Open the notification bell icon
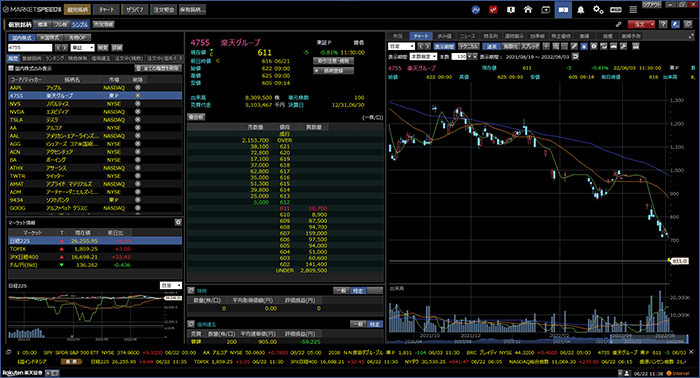The height and width of the screenshot is (378, 700). pos(580,9)
